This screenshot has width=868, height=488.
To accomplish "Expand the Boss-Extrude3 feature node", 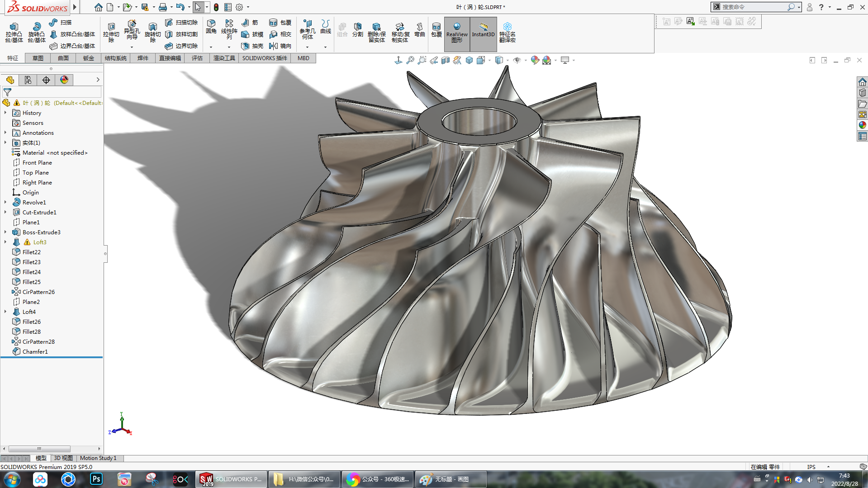I will click(x=5, y=232).
